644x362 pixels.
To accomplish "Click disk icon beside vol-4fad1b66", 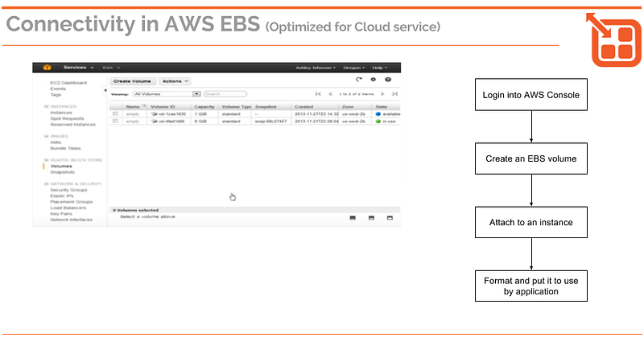I will click(x=154, y=121).
